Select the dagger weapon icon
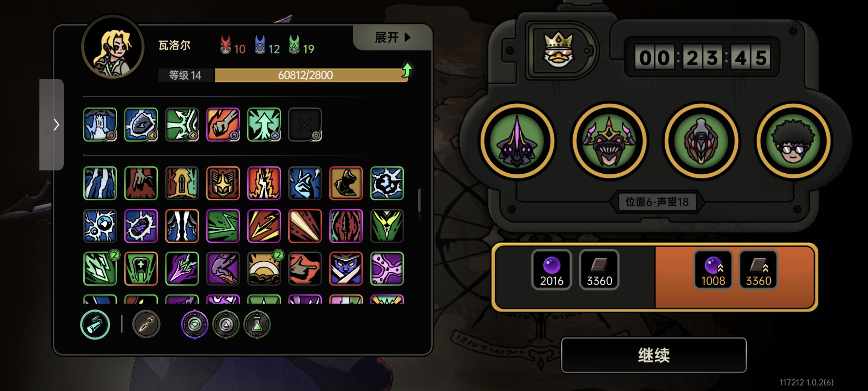868x391 pixels. (x=146, y=324)
